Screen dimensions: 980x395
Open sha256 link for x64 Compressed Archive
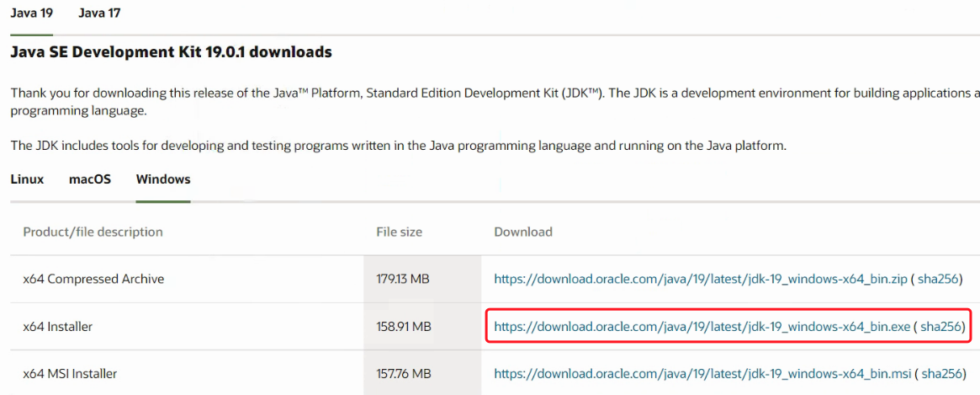pyautogui.click(x=939, y=279)
